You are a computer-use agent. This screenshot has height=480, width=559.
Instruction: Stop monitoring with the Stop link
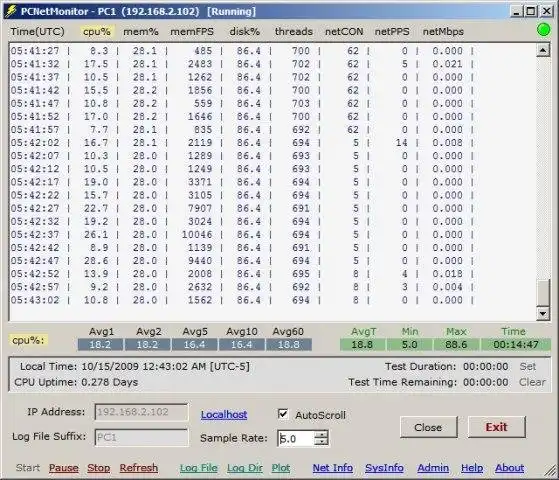(99, 468)
